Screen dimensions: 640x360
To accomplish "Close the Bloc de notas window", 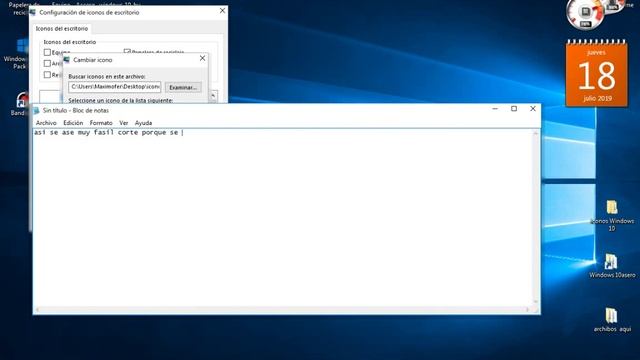I will [x=533, y=109].
